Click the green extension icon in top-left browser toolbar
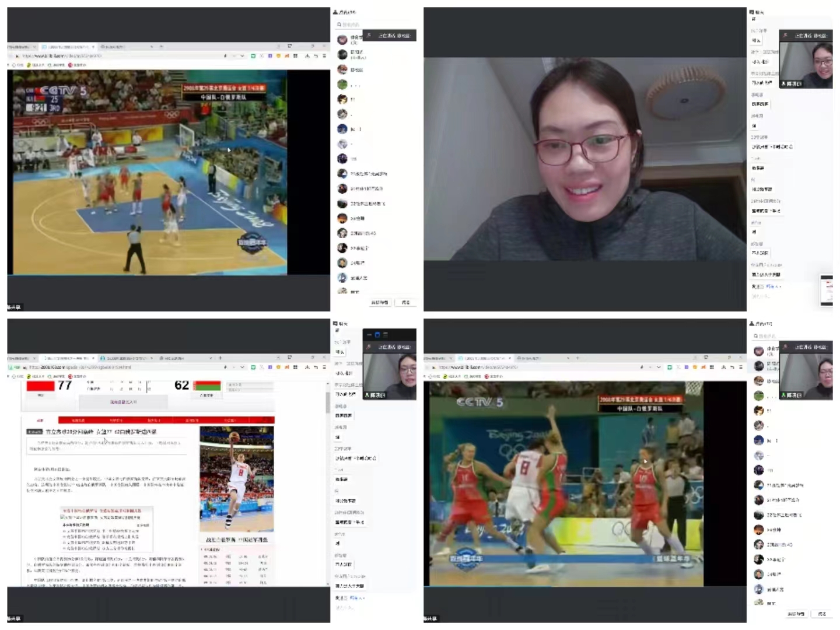The width and height of the screenshot is (840, 630). pos(253,56)
